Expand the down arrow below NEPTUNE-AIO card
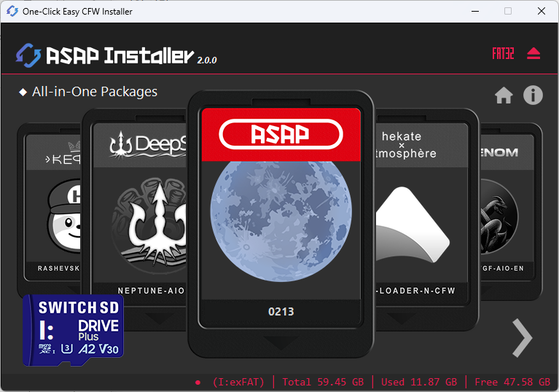 tap(160, 318)
